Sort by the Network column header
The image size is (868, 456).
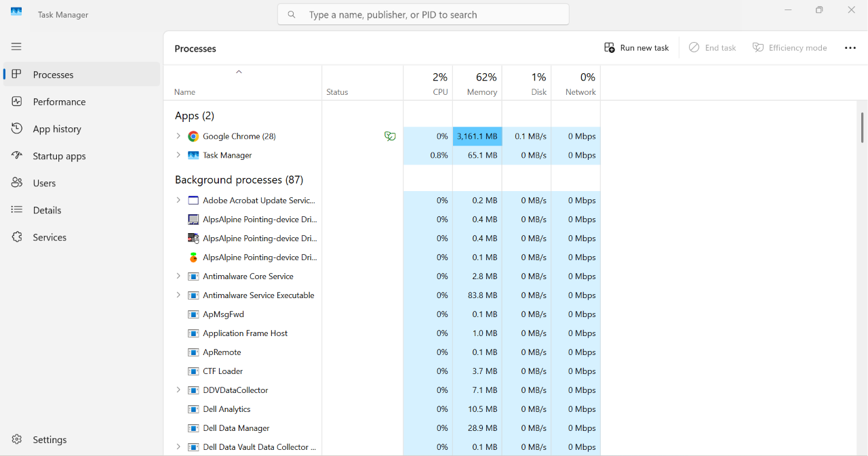pyautogui.click(x=576, y=83)
